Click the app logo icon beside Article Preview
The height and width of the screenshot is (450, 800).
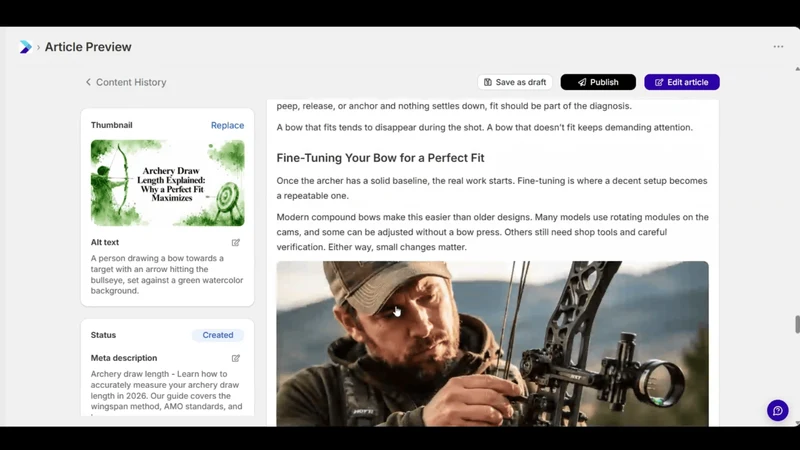click(x=25, y=47)
